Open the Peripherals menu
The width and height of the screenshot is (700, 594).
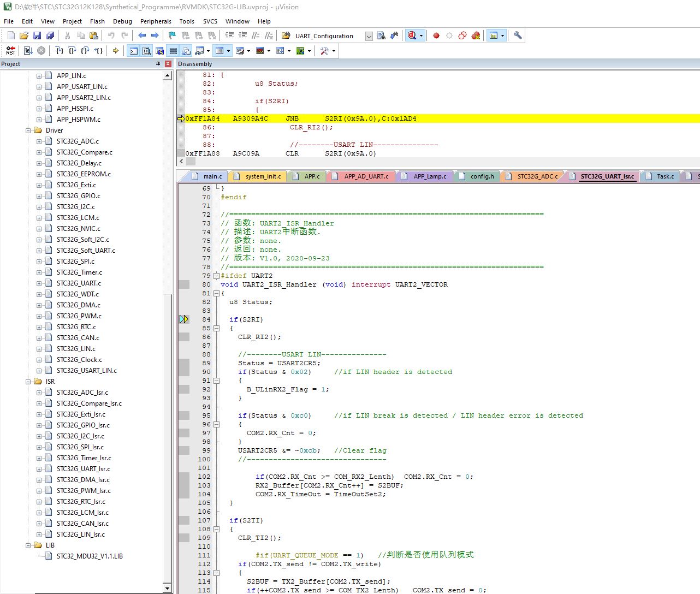(156, 21)
